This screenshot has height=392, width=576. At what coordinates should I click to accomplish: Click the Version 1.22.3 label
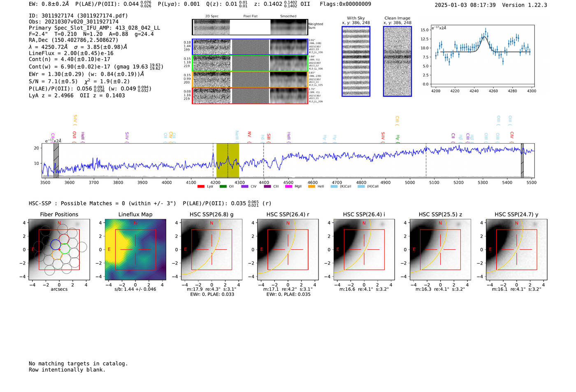click(x=525, y=5)
